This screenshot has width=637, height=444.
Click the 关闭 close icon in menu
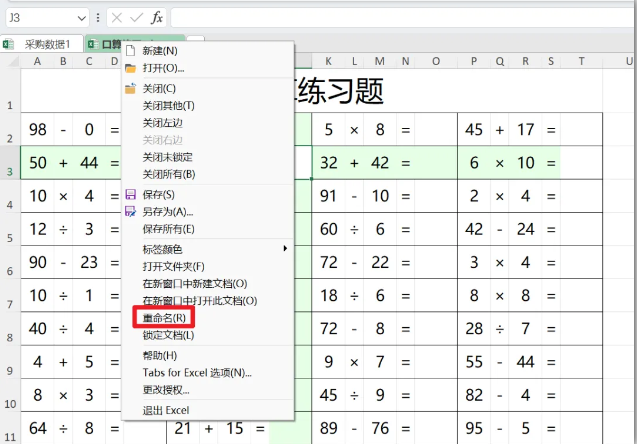pyautogui.click(x=130, y=89)
